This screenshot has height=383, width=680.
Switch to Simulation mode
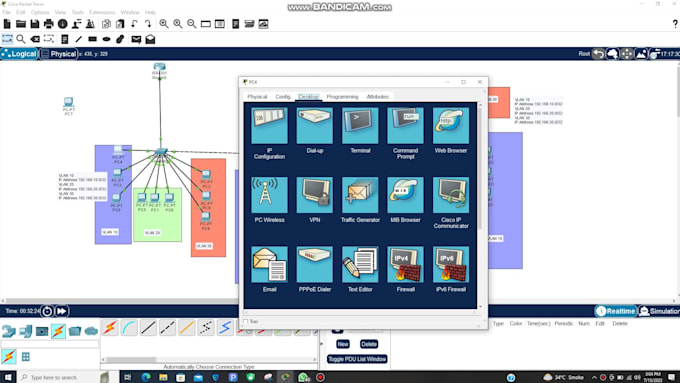pos(659,311)
